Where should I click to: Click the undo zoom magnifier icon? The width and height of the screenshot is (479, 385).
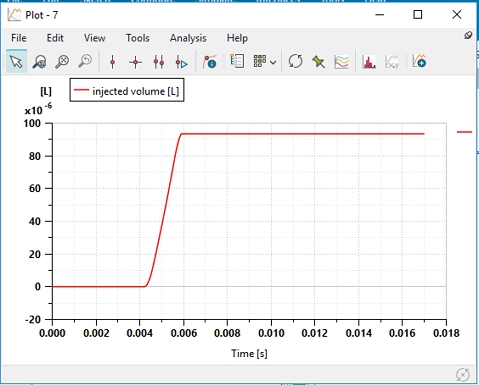(x=85, y=61)
